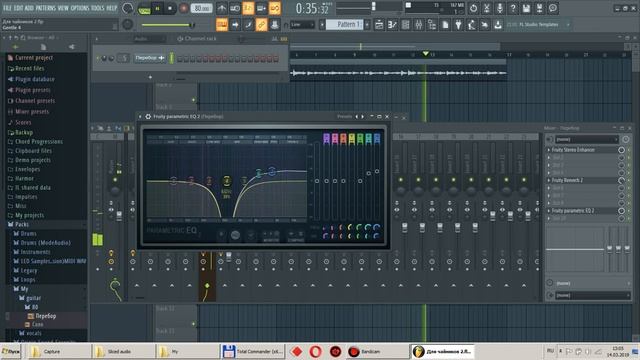
Task: Open one-click audio recording microphone icon
Action: (x=500, y=8)
